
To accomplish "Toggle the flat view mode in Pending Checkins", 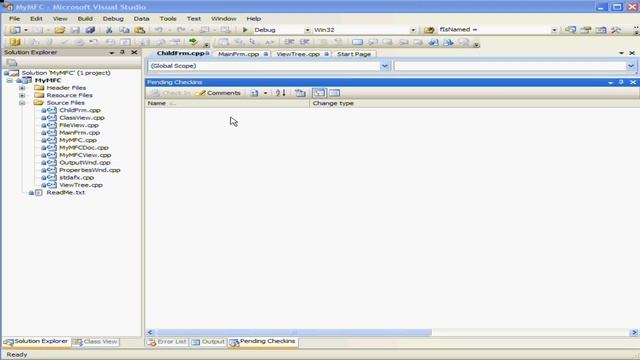I will coord(334,93).
